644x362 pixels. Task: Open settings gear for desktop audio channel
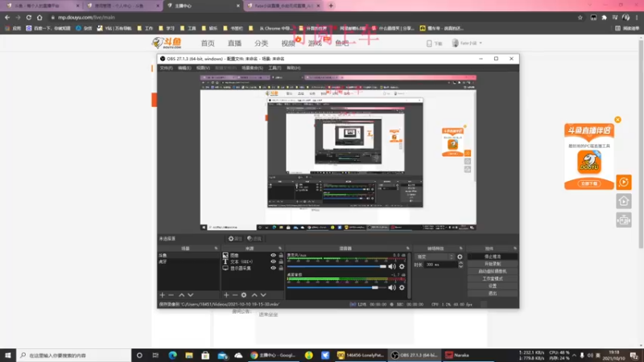[402, 288]
